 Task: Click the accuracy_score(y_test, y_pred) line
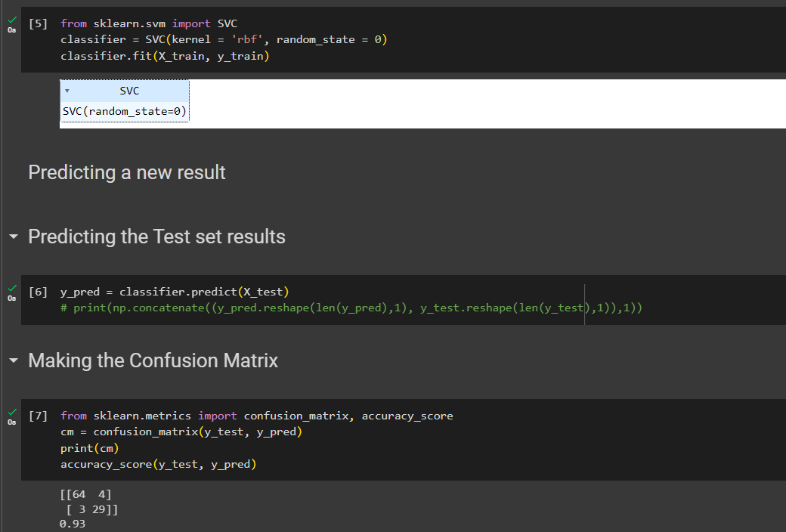pos(159,464)
